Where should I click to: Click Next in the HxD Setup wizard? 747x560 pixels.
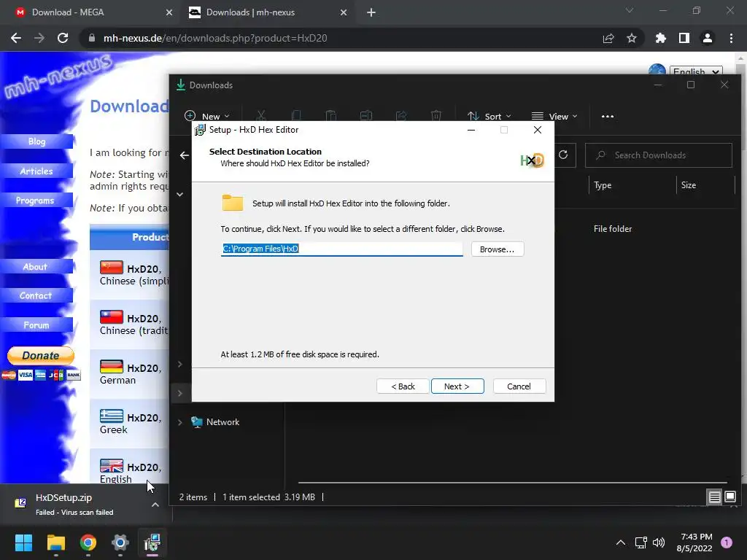457,386
